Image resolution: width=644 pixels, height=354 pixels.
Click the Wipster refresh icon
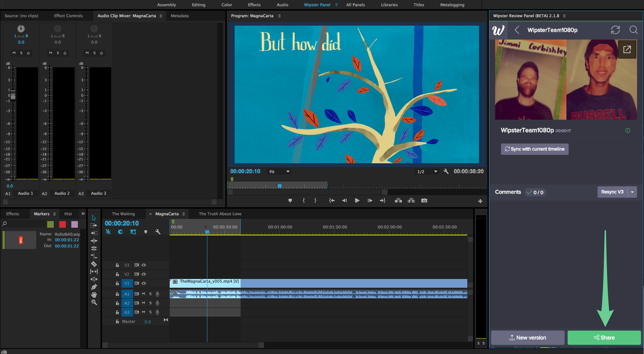tap(615, 30)
